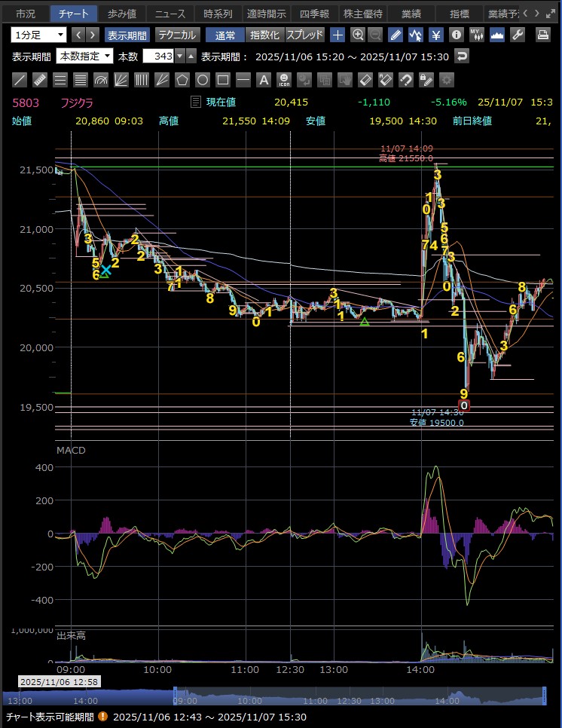Toggle the crosshair cursor plus button
The height and width of the screenshot is (728, 562).
(338, 35)
